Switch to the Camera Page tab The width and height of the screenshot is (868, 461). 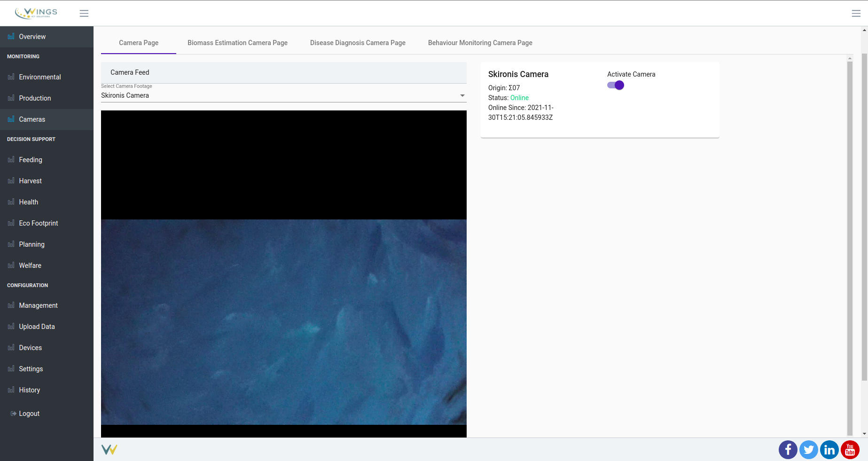(139, 43)
